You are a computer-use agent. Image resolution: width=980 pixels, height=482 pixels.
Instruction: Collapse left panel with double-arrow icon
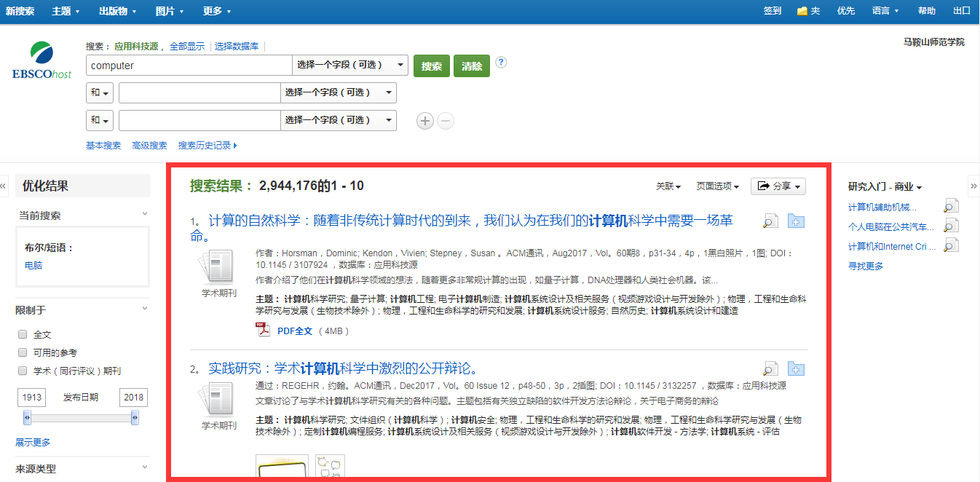coord(4,186)
